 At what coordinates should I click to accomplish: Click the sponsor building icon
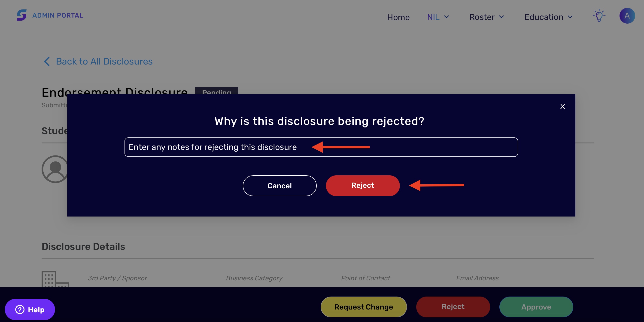click(55, 279)
